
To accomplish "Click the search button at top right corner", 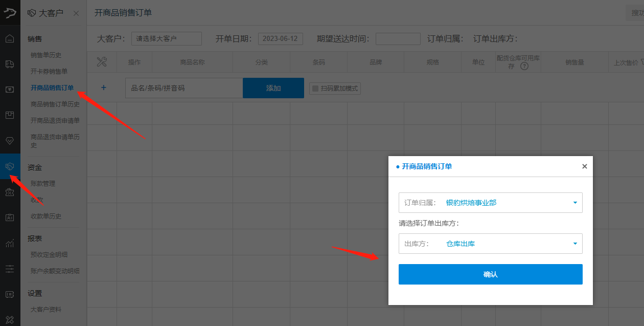I will tap(635, 13).
